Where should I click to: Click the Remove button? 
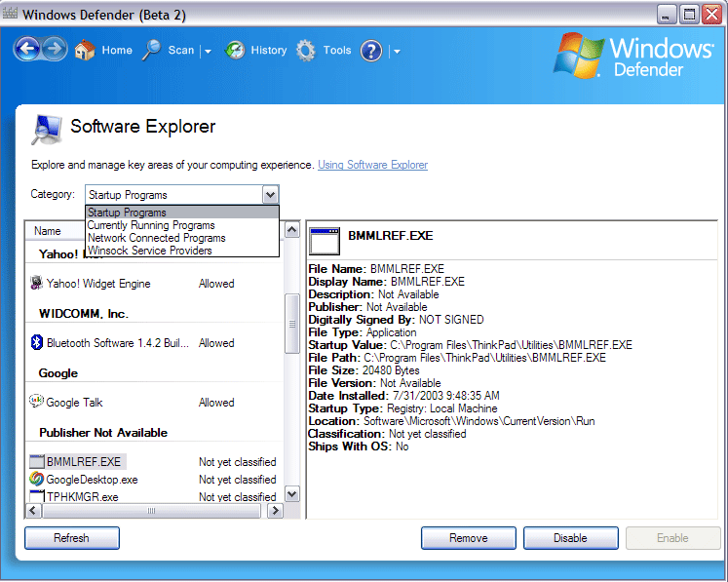point(469,538)
